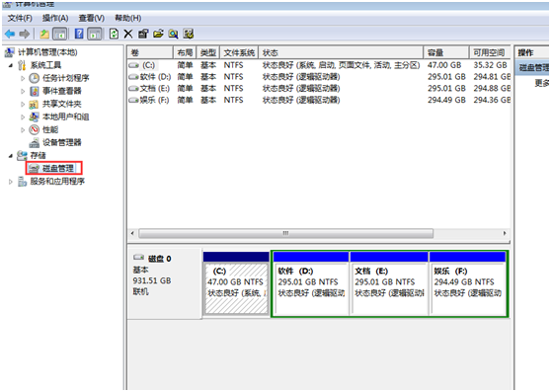Collapse the 系统工具 tree node arrow
Viewport: 551px width, 392px height.
coord(11,65)
